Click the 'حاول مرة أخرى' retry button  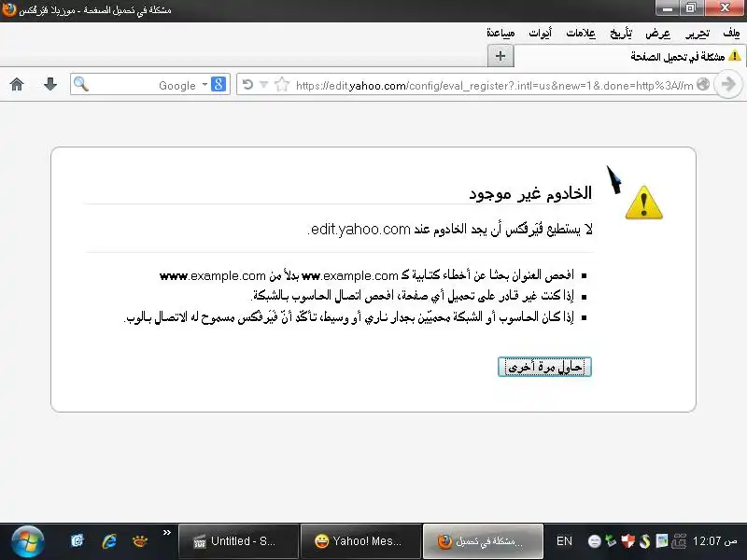click(x=544, y=367)
